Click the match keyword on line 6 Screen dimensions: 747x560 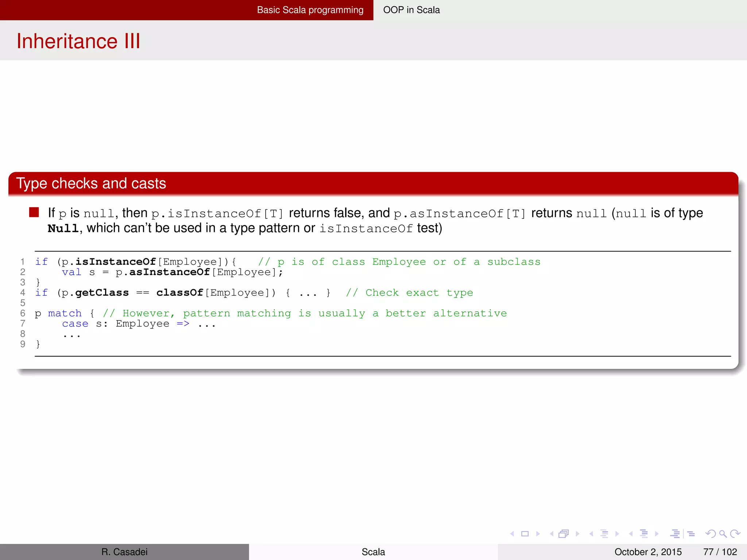pos(65,313)
